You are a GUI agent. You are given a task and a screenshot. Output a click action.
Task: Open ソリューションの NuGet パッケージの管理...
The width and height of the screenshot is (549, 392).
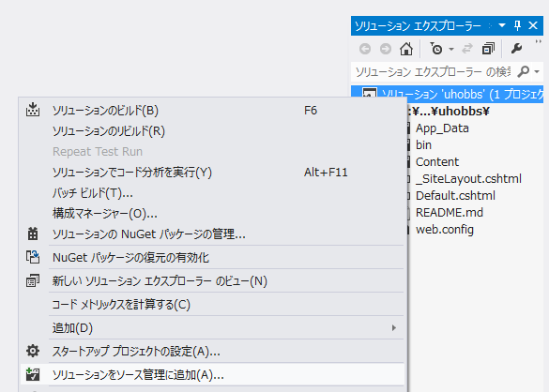coord(212,234)
